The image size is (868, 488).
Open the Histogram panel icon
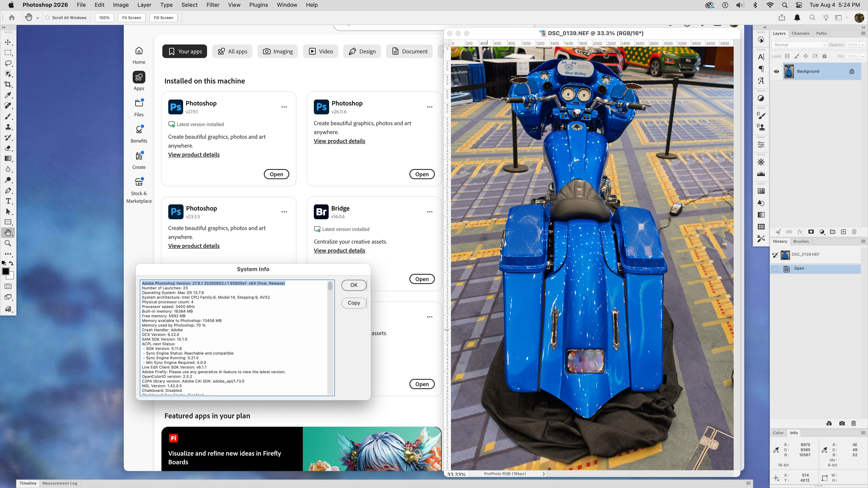tap(761, 174)
